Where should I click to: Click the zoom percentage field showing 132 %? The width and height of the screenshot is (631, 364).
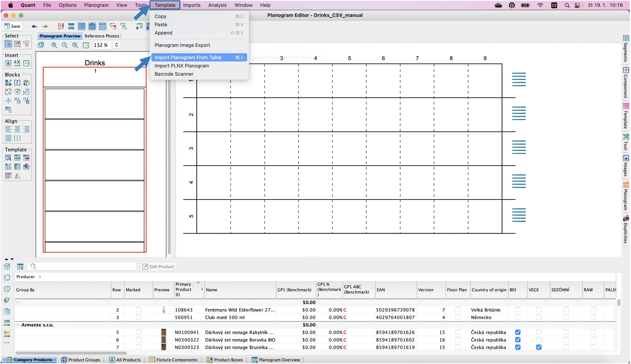click(101, 45)
